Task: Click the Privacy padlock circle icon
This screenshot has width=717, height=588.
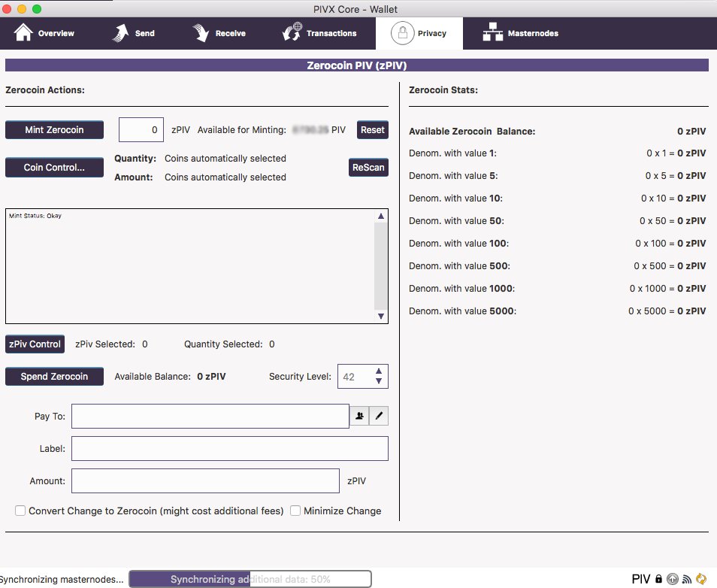Action: coord(402,33)
